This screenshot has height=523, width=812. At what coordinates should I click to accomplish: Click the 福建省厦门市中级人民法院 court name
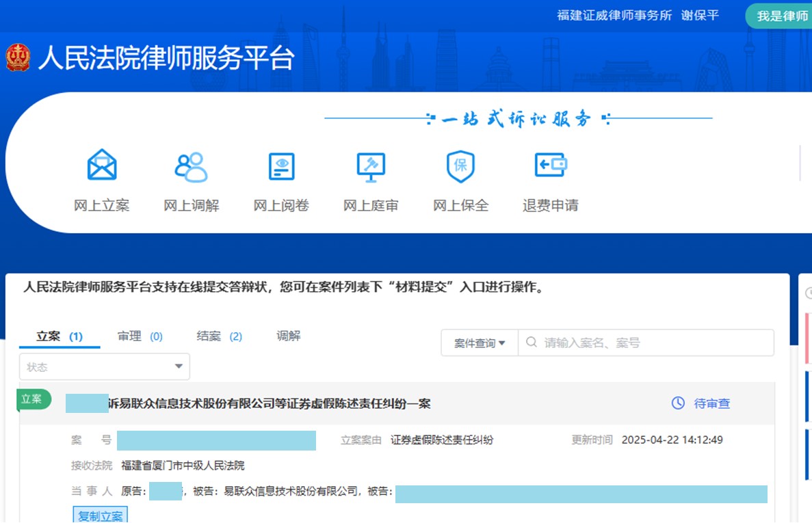(183, 466)
